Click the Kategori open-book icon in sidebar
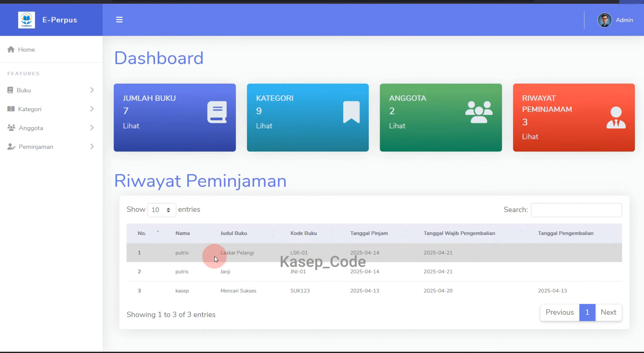 click(11, 109)
